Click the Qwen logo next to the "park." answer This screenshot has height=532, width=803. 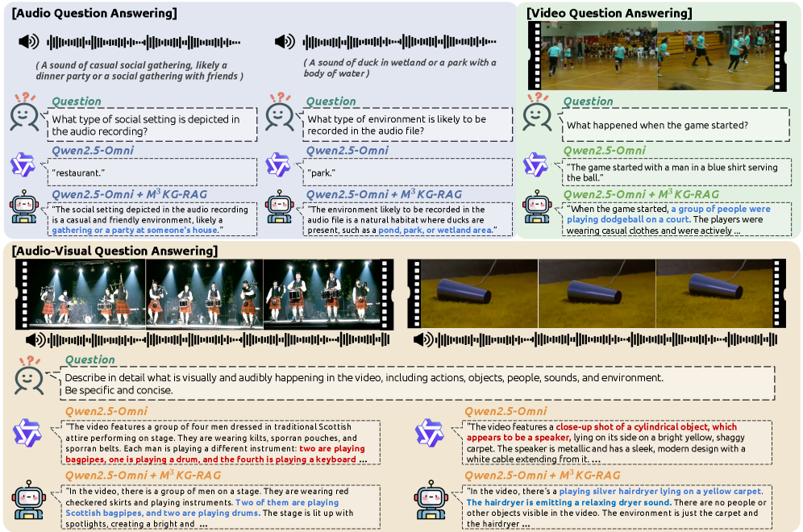tap(278, 165)
